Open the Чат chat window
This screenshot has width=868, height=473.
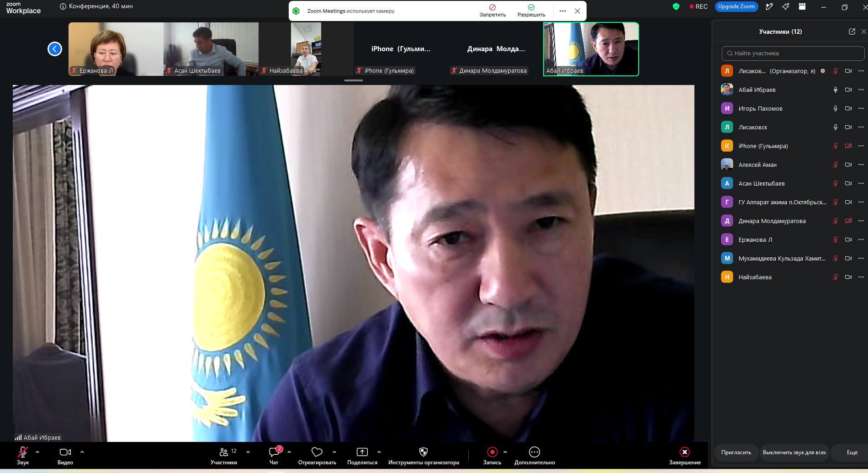[274, 456]
